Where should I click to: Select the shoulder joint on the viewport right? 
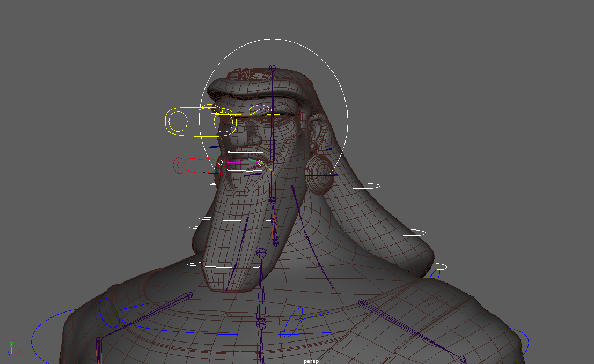[362, 303]
